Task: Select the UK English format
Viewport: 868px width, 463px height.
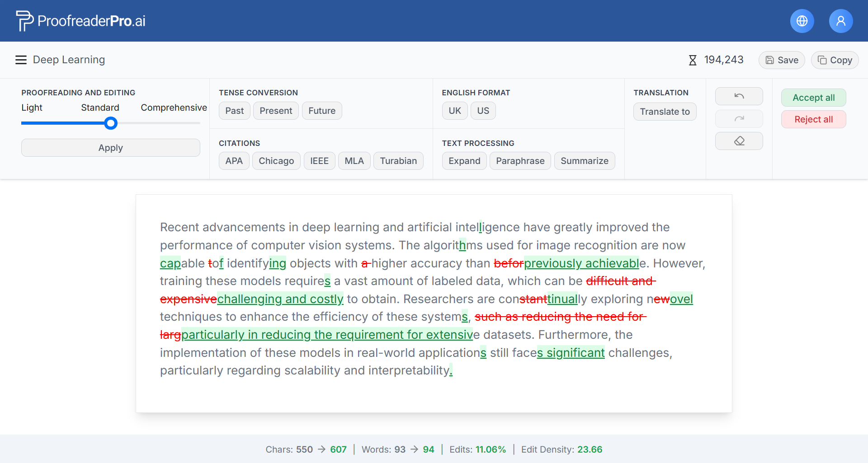Action: click(454, 111)
